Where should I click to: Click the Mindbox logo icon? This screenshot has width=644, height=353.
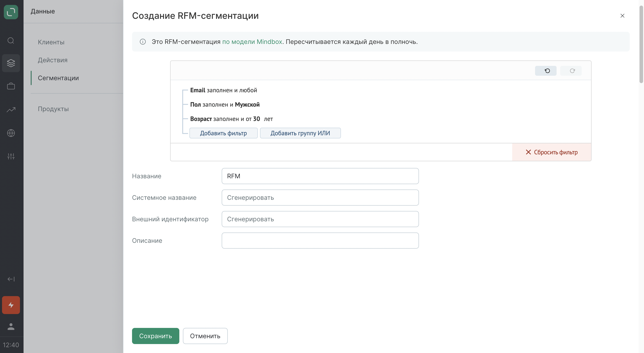(11, 12)
